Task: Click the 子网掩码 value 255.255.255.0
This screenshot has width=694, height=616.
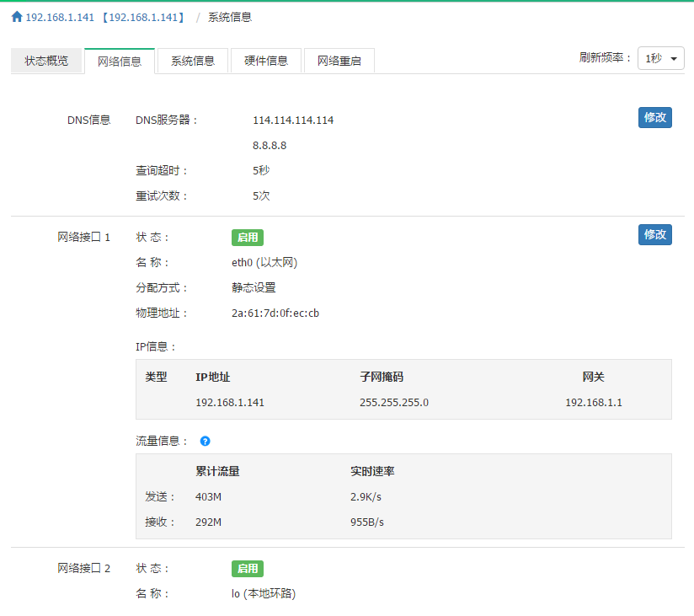Action: click(394, 402)
